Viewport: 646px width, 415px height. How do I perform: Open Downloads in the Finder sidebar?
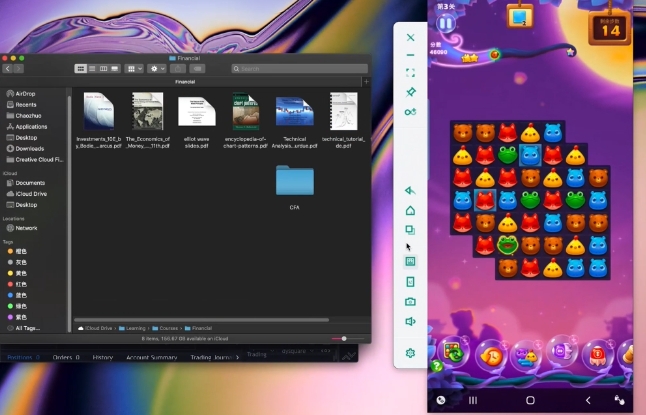click(x=29, y=148)
